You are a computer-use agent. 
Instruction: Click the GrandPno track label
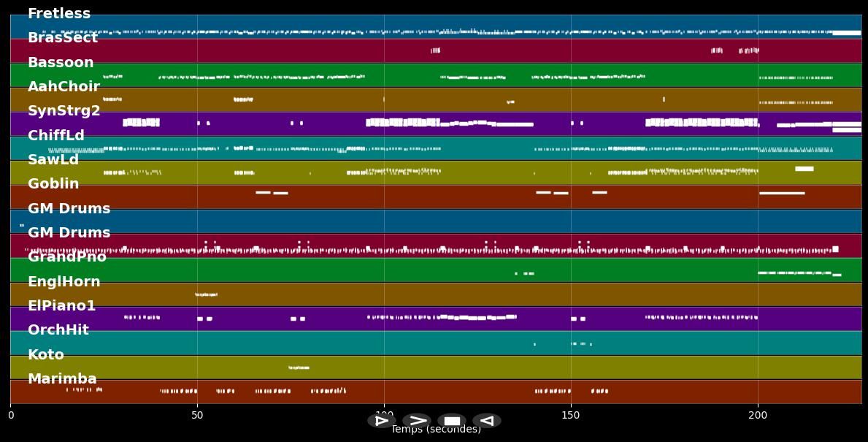coord(65,256)
